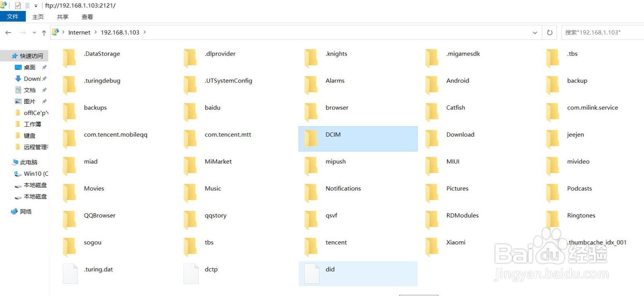The width and height of the screenshot is (644, 296).
Task: Open the .dlprovider folder icon
Action: (x=190, y=58)
